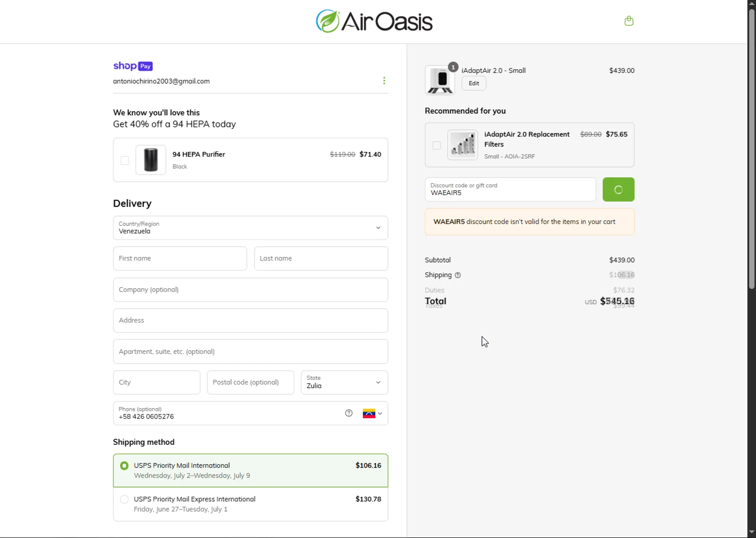Open the phone country flag selector
Screen dimensions: 756x538
[x=372, y=414]
